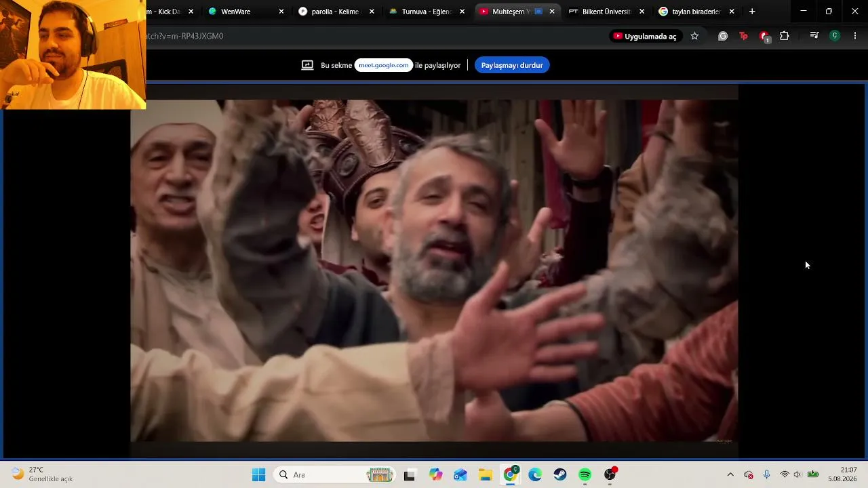Open File Explorer from the taskbar
The height and width of the screenshot is (488, 868).
click(486, 475)
